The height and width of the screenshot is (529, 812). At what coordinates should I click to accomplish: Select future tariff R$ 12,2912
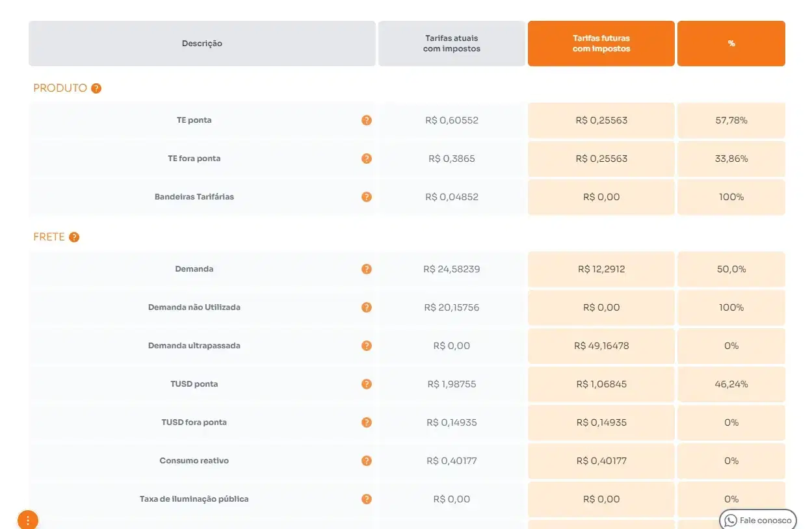[601, 269]
